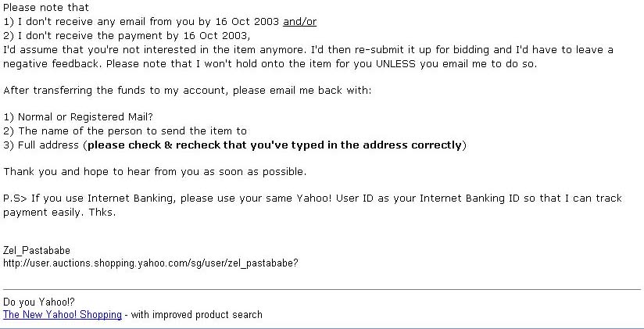Viewport: 644px width, 329px height.
Task: Click the I don't receive any email line
Action: (x=159, y=22)
